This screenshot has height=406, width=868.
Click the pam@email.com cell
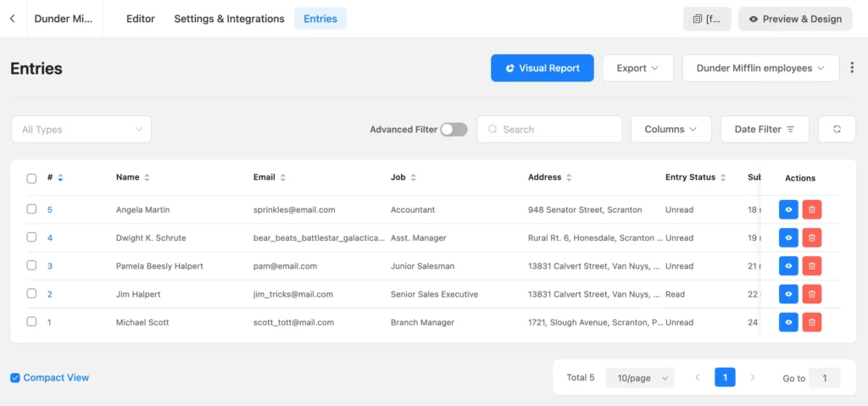(x=285, y=266)
